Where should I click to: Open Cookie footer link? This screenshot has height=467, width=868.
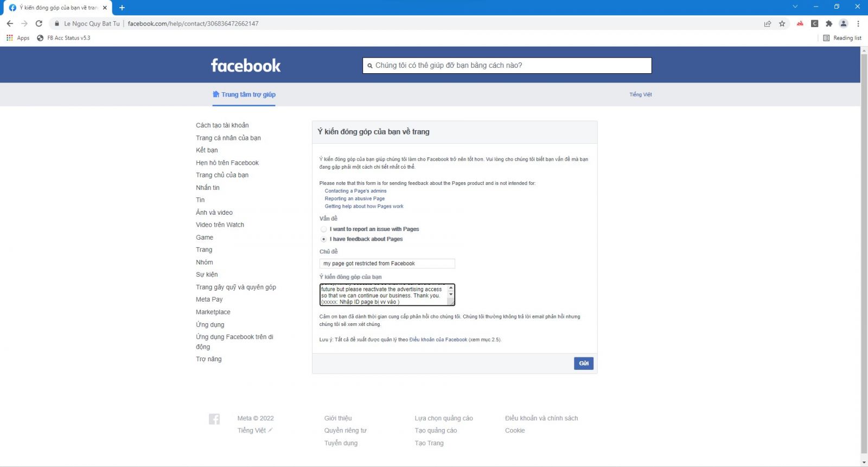point(515,431)
